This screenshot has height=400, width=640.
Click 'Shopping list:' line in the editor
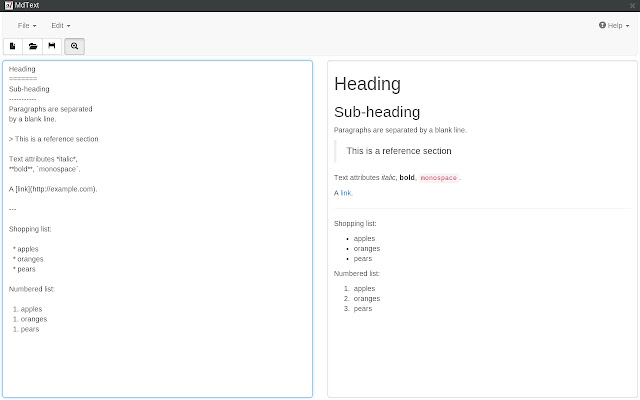pyautogui.click(x=30, y=229)
